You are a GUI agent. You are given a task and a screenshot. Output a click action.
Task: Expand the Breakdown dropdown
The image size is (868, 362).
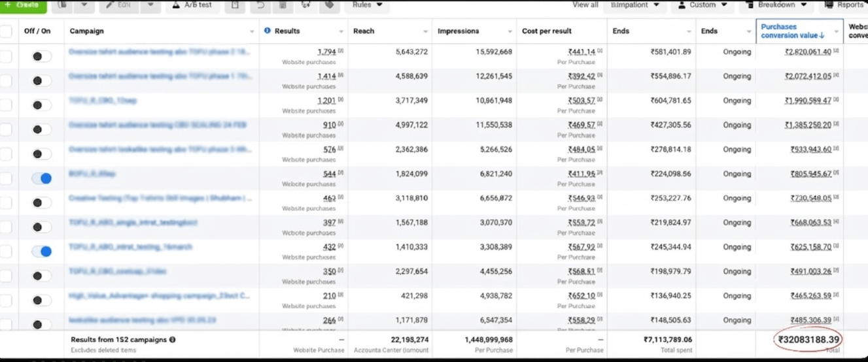776,5
